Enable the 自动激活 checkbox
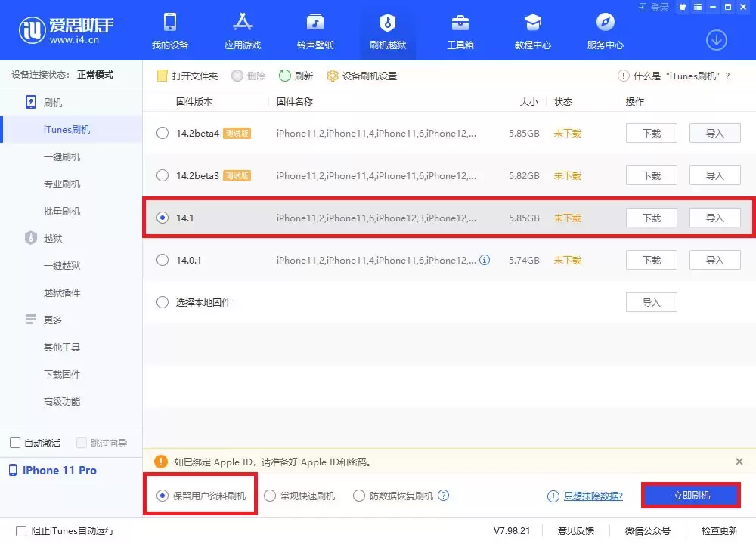This screenshot has width=756, height=544. (15, 443)
